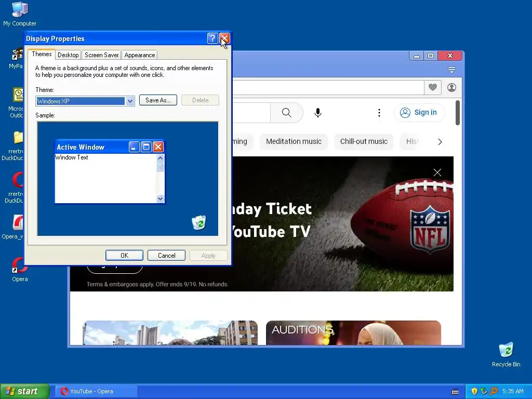The width and height of the screenshot is (532, 399).
Task: Open YouTube settings three-dot menu
Action: (379, 113)
